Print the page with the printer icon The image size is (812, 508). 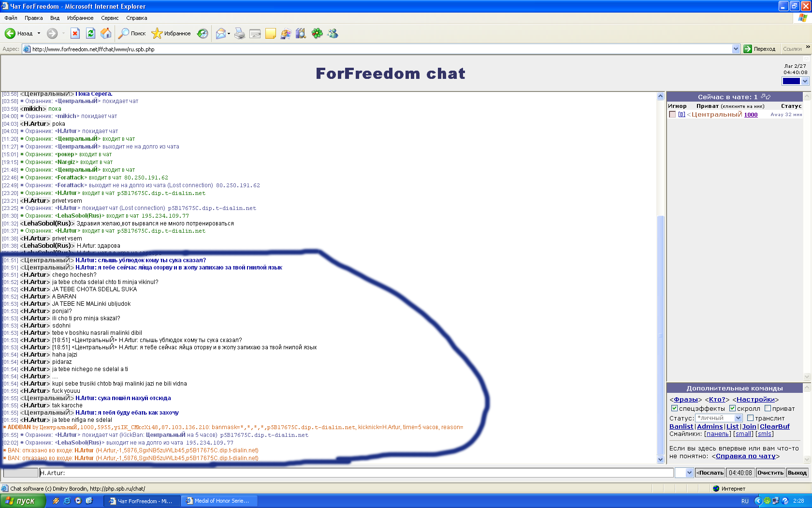point(240,33)
